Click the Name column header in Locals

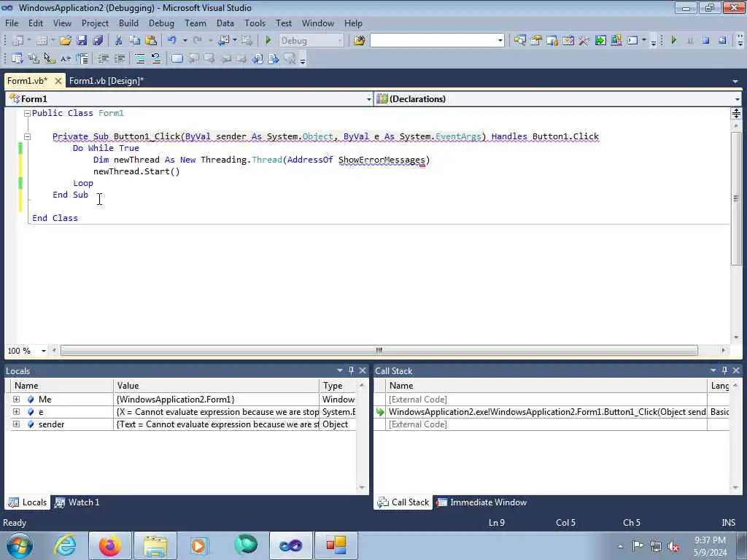coord(62,386)
